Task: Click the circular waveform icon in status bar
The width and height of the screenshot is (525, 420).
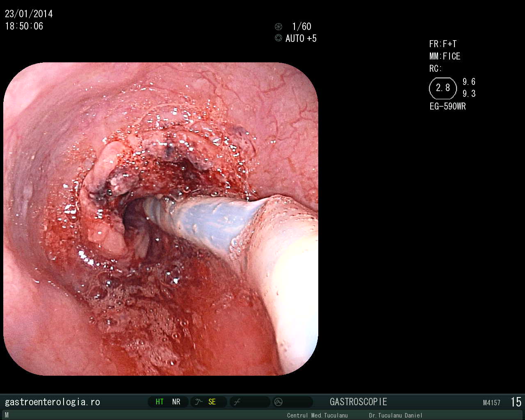Action: pos(278,402)
